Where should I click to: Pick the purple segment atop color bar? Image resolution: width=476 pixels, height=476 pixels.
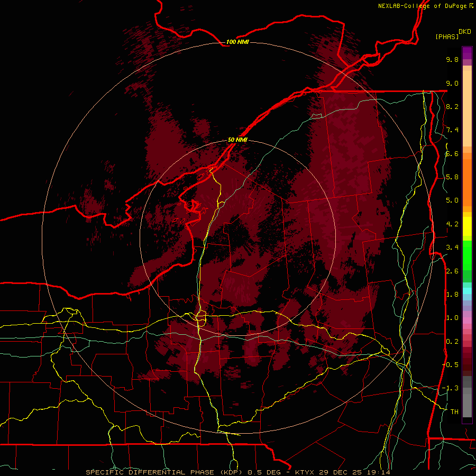(467, 53)
